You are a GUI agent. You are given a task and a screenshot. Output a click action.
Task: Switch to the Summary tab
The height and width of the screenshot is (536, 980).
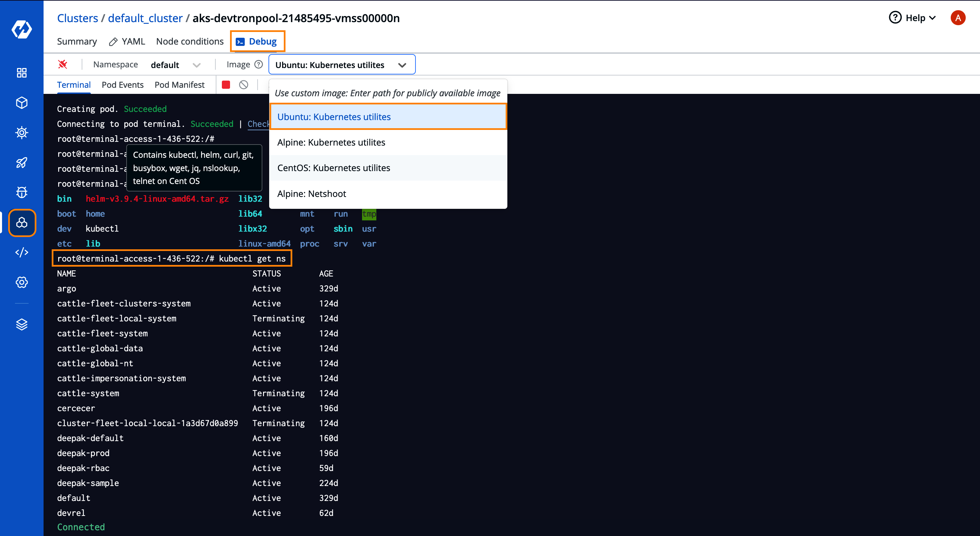tap(77, 41)
